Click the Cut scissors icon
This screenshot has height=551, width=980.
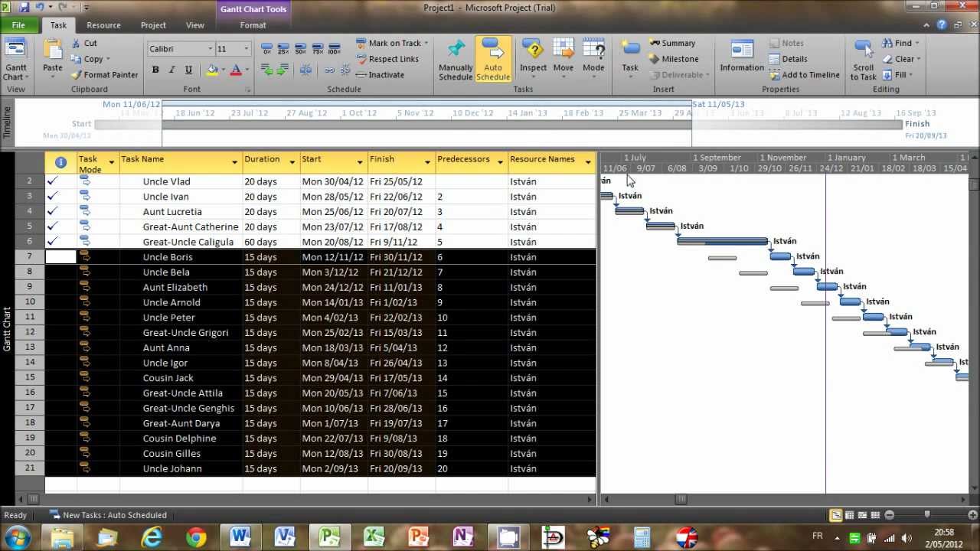click(77, 44)
